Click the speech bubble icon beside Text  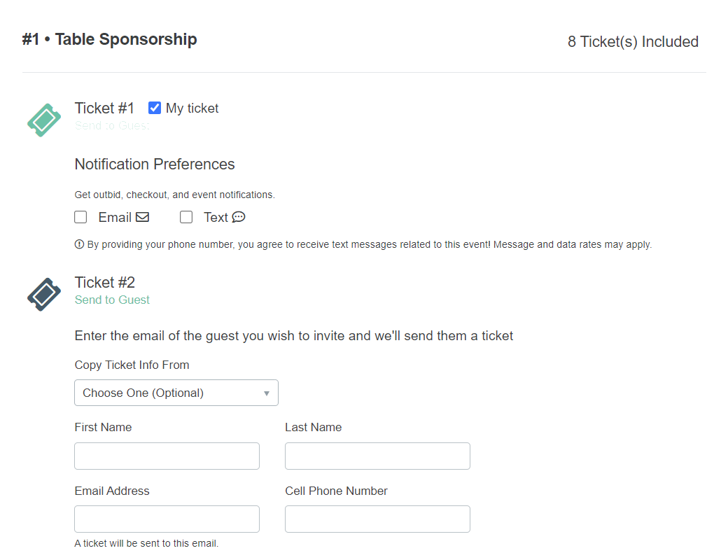point(239,217)
